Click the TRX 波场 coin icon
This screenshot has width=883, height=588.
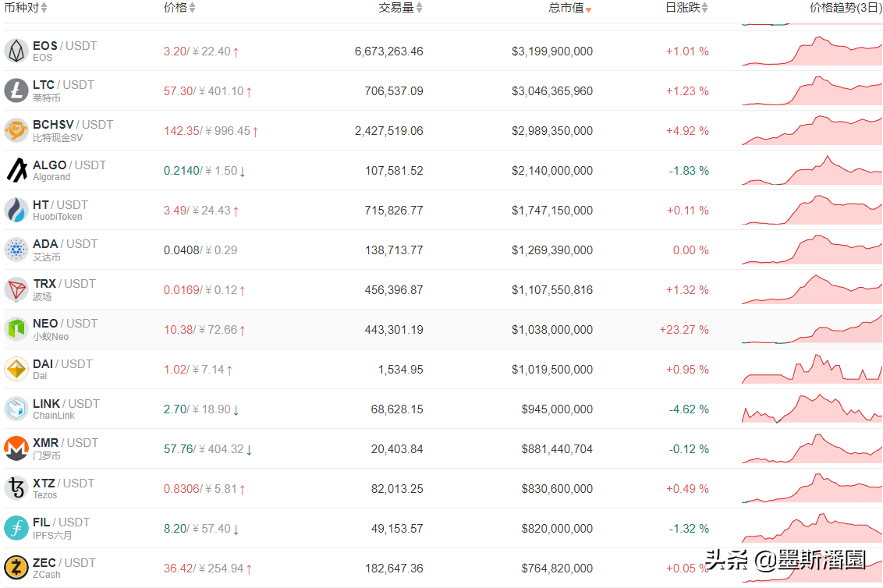[x=16, y=289]
